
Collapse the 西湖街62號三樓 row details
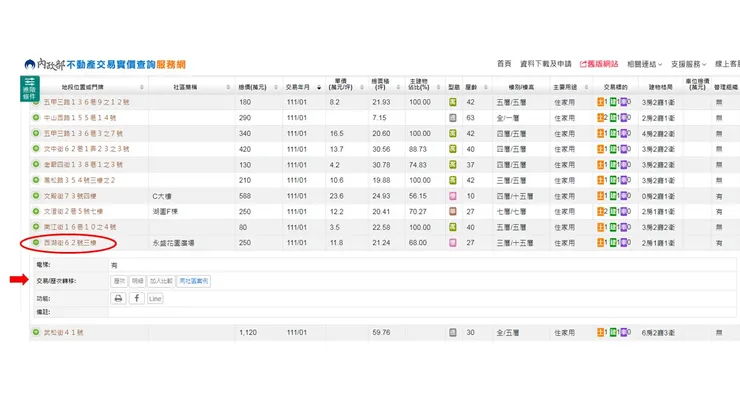click(36, 242)
